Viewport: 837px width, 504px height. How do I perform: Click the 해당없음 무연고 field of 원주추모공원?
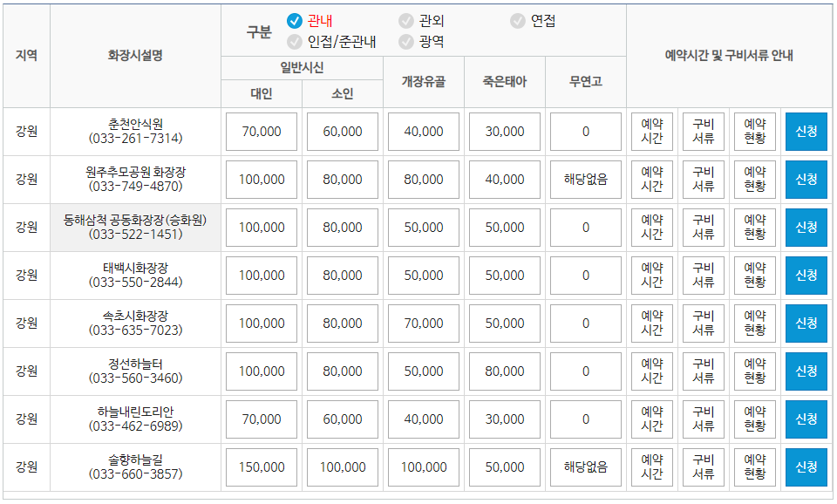585,180
